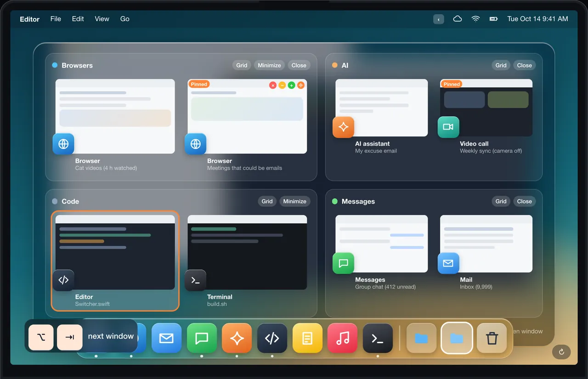Open the dock folder with the white highlight ring
This screenshot has width=588, height=379.
(457, 338)
